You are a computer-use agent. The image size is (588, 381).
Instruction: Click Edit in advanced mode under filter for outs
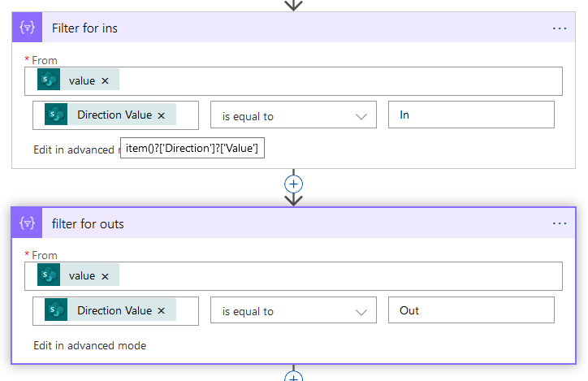point(90,345)
